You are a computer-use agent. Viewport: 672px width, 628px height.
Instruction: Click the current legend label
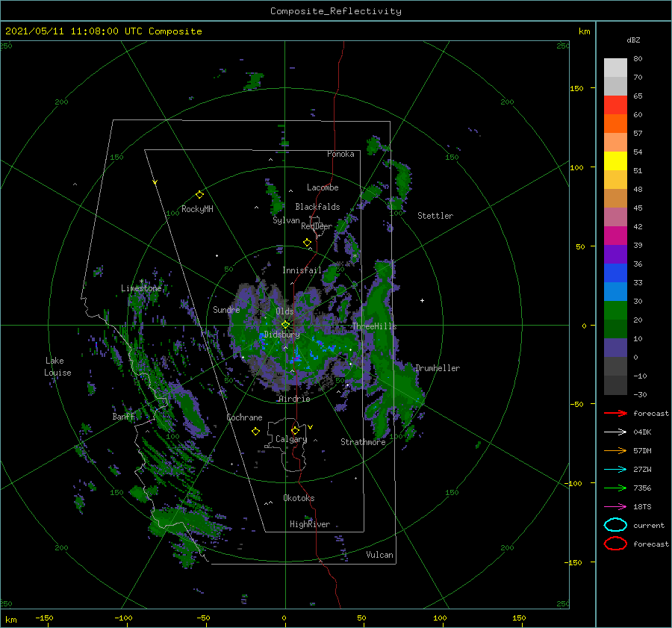point(649,526)
